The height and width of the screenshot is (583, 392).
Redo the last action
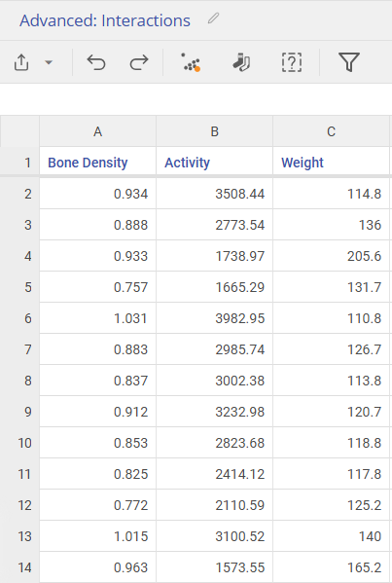coord(139,62)
